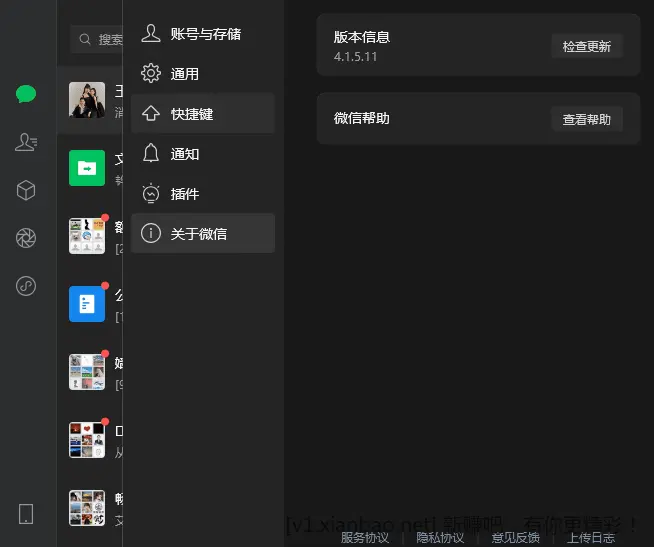Click the 查看帮助 button
The width and height of the screenshot is (654, 547).
[587, 119]
